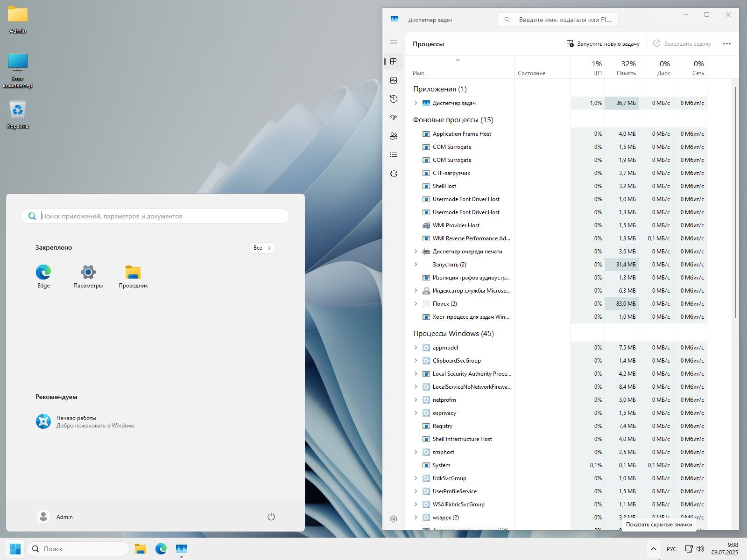Expand the appmodel process group
747x560 pixels.
click(416, 348)
